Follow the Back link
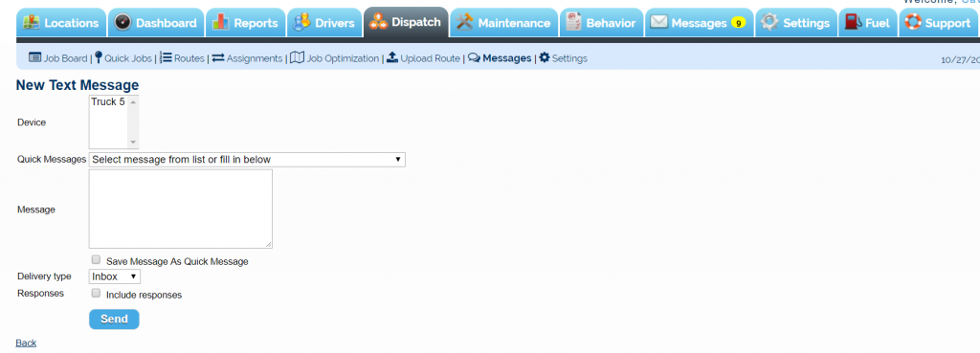The height and width of the screenshot is (353, 980). [26, 343]
